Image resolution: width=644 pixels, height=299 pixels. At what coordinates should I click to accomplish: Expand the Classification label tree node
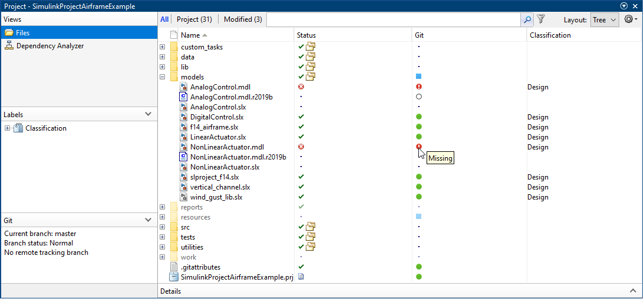click(x=7, y=128)
